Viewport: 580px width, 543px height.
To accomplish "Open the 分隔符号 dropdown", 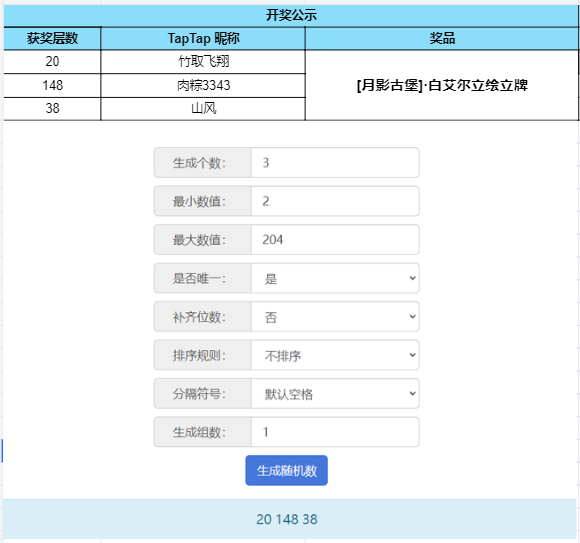I will 335,394.
